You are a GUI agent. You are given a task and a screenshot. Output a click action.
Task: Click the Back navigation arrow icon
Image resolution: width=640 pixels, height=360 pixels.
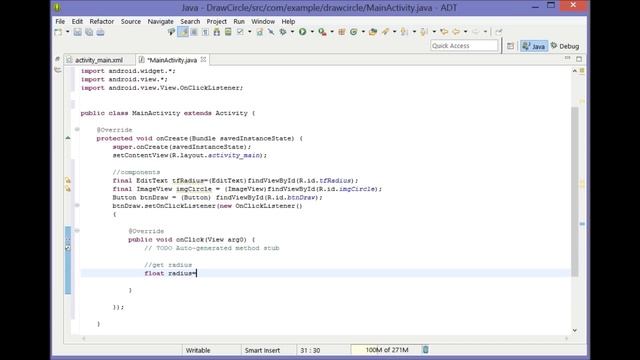tap(456, 32)
